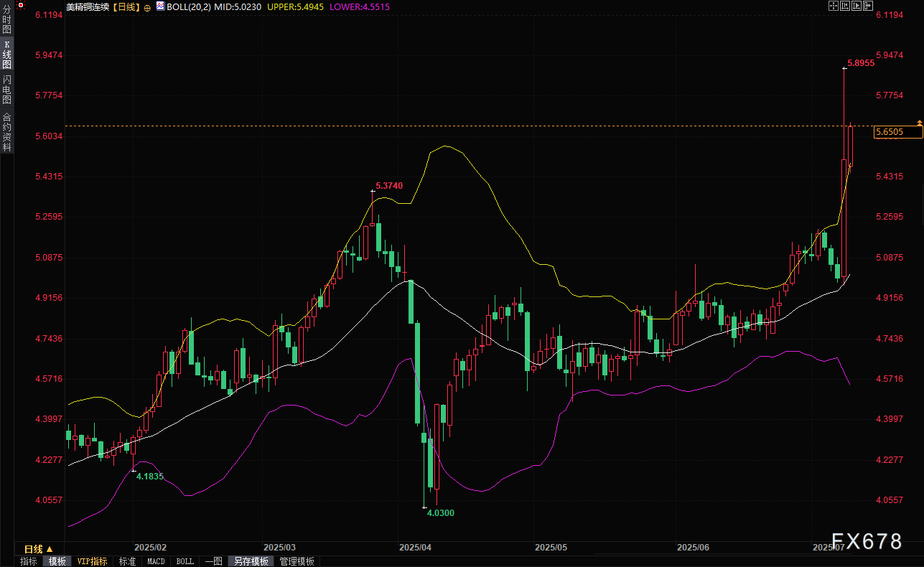Click the 5.6505 current price label
This screenshot has width=924, height=567.
tap(897, 132)
